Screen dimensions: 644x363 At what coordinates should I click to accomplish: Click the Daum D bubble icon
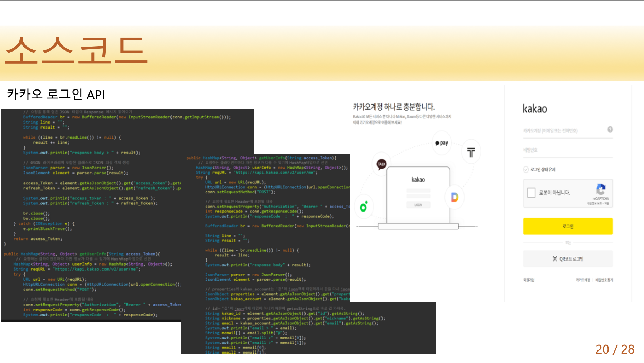(x=455, y=197)
